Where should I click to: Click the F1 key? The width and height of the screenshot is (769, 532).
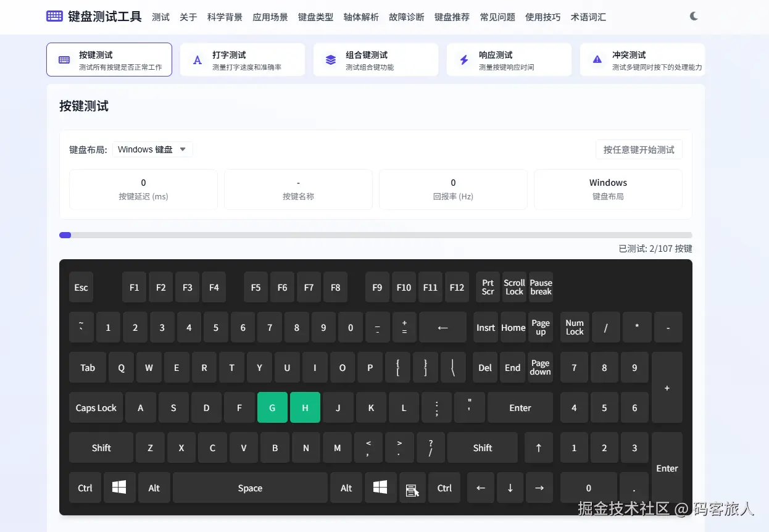click(x=134, y=287)
